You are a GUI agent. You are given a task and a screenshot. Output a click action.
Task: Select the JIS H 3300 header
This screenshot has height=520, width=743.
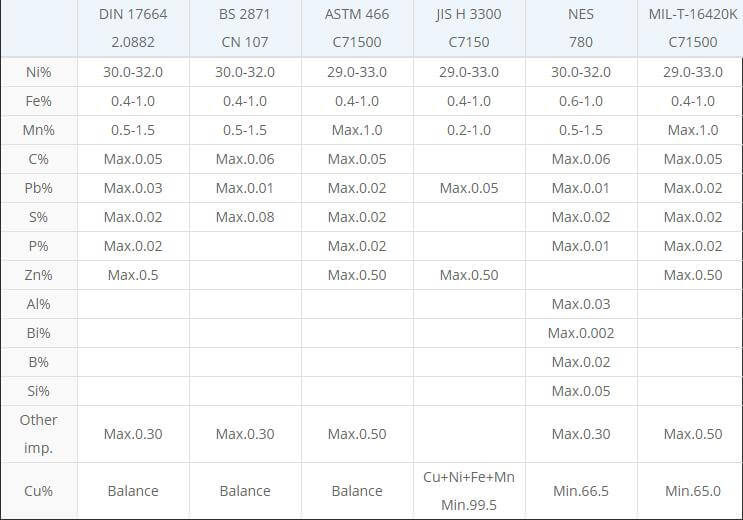click(x=469, y=14)
